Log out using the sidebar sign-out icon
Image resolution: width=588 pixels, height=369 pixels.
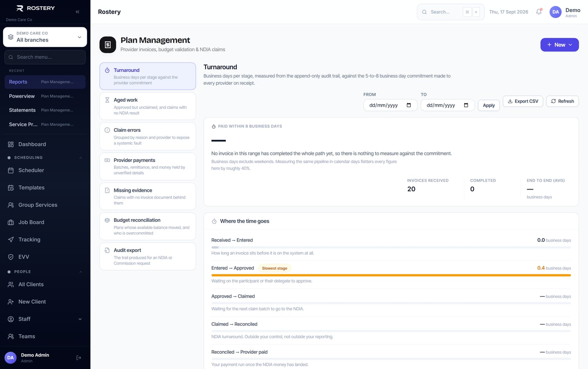[x=79, y=358]
